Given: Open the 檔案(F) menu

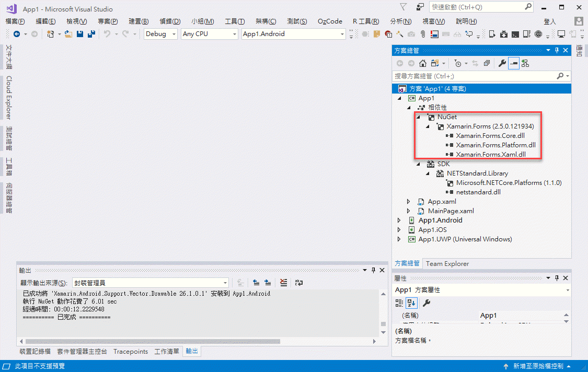Looking at the screenshot, I should click(x=15, y=21).
